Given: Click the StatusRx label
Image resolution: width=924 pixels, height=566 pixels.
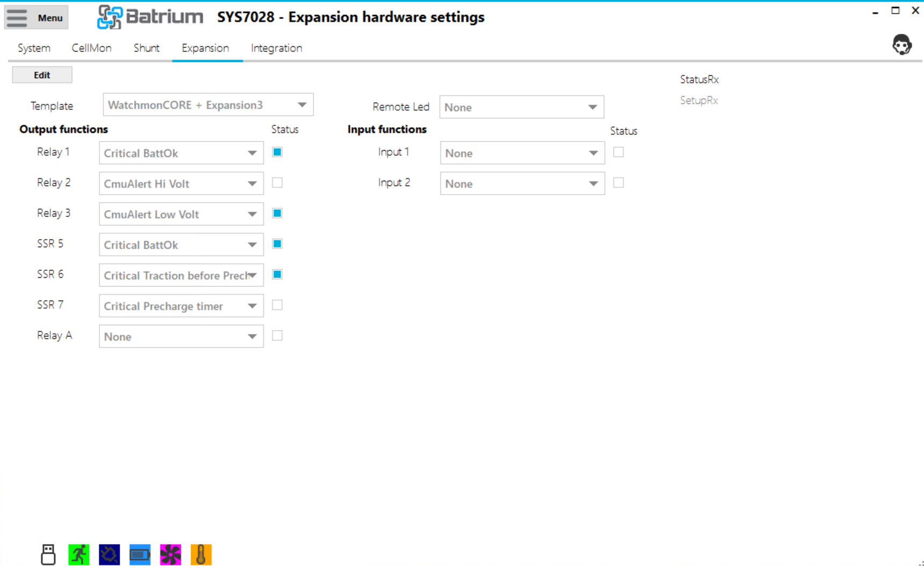Looking at the screenshot, I should (x=699, y=79).
